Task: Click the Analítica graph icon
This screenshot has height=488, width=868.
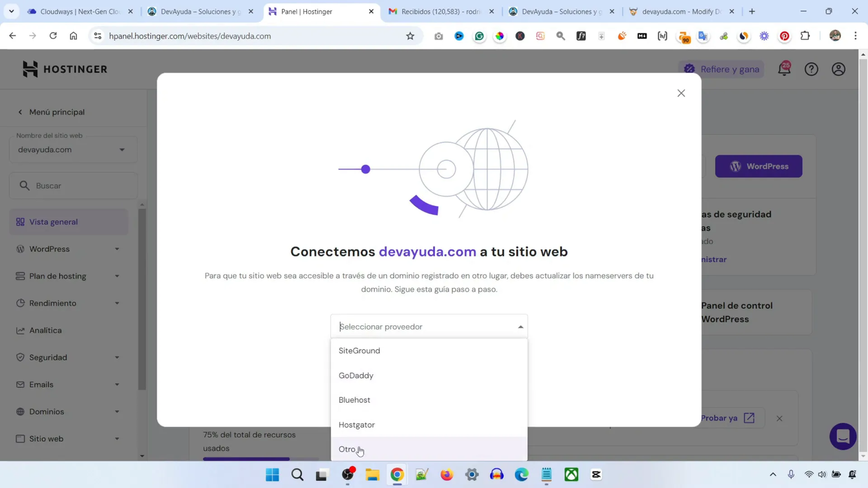Action: tap(20, 330)
